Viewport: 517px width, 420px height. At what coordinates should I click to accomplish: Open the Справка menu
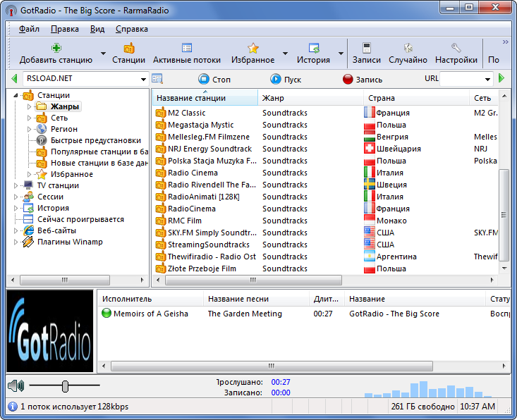(132, 29)
